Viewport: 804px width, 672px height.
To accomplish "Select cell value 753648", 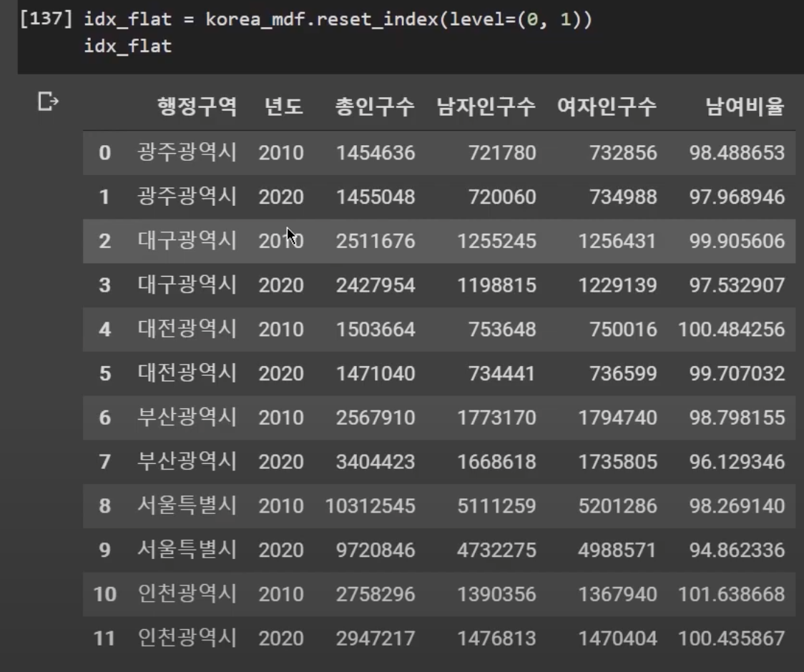I will point(501,329).
